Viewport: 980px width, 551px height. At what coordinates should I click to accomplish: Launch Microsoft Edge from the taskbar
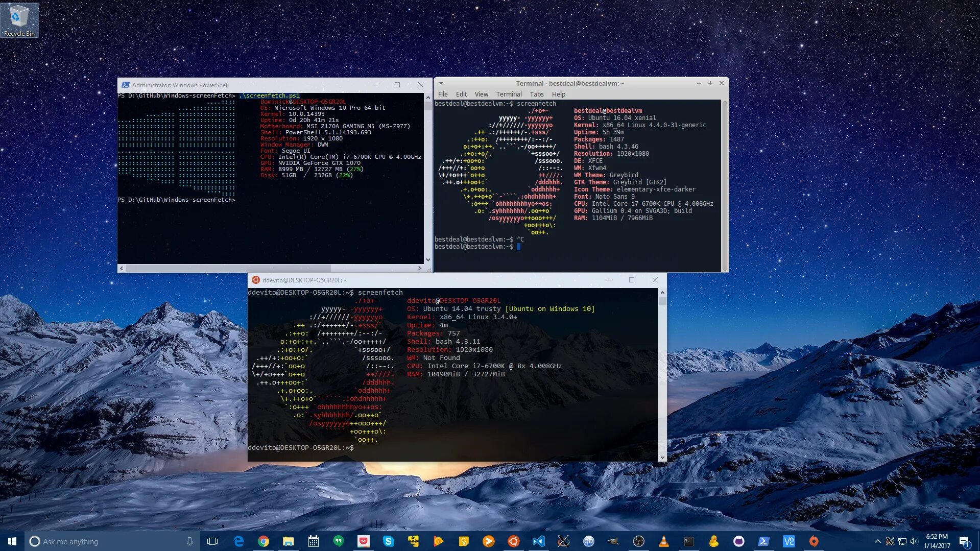click(238, 541)
